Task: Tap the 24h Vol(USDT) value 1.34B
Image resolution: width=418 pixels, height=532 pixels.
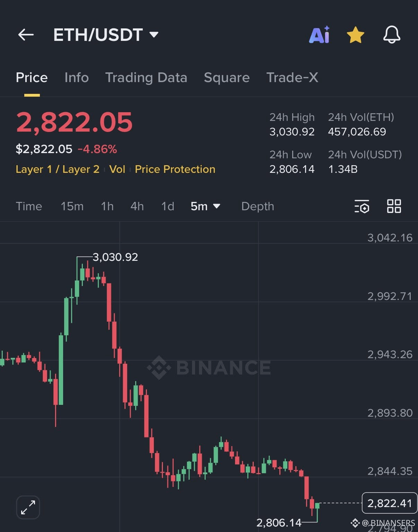Action: pos(343,169)
